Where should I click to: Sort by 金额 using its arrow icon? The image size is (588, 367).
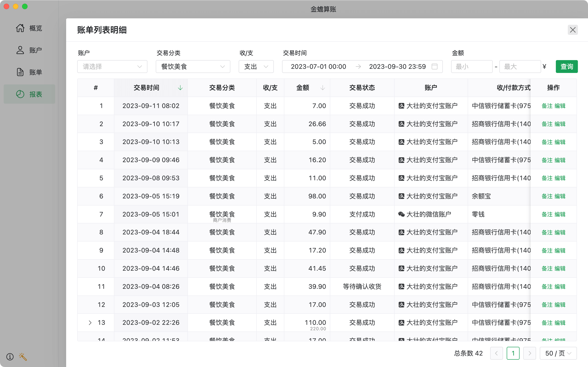point(322,88)
